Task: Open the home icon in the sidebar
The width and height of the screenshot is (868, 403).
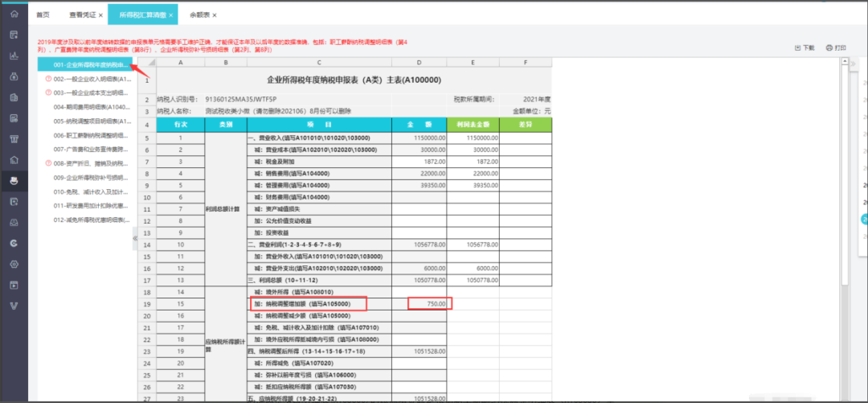Action: pyautogui.click(x=14, y=14)
